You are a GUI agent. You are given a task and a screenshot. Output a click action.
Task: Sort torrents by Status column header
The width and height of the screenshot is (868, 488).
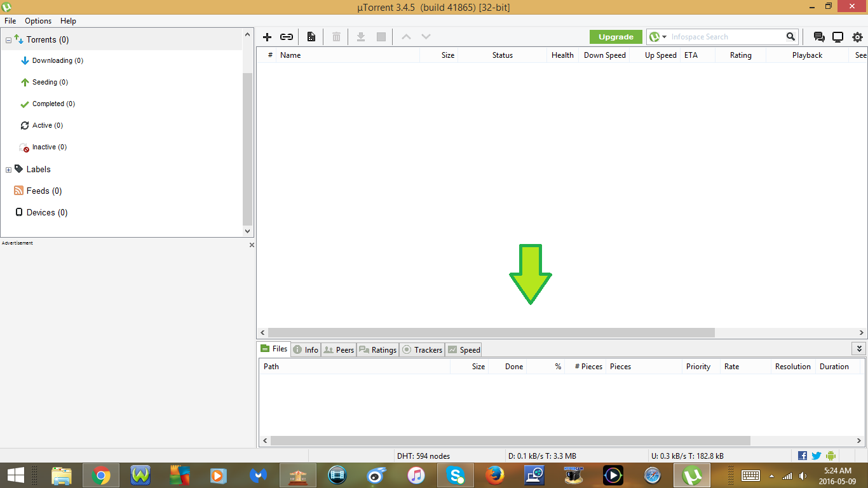(x=503, y=55)
